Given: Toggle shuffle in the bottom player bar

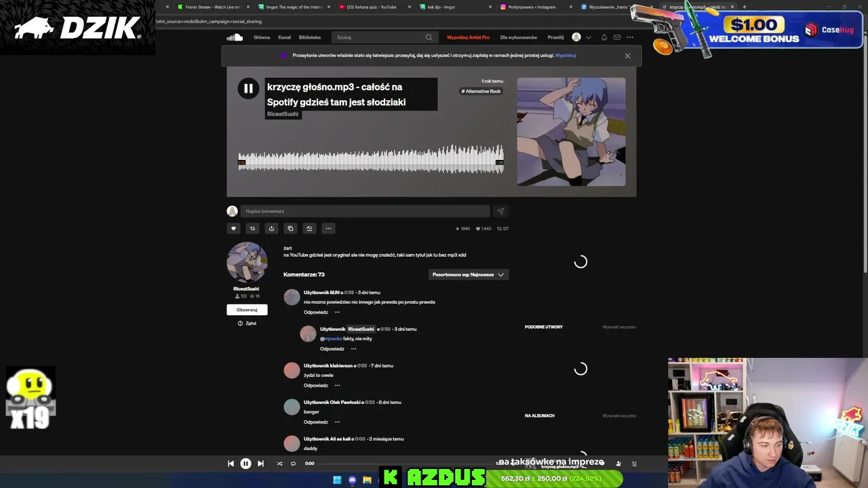Looking at the screenshot, I should (x=279, y=464).
